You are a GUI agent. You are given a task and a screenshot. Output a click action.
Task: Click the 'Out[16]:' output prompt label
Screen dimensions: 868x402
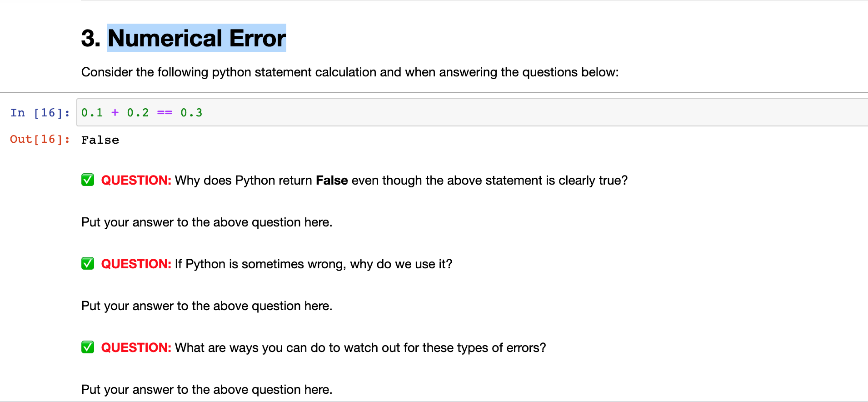point(40,139)
